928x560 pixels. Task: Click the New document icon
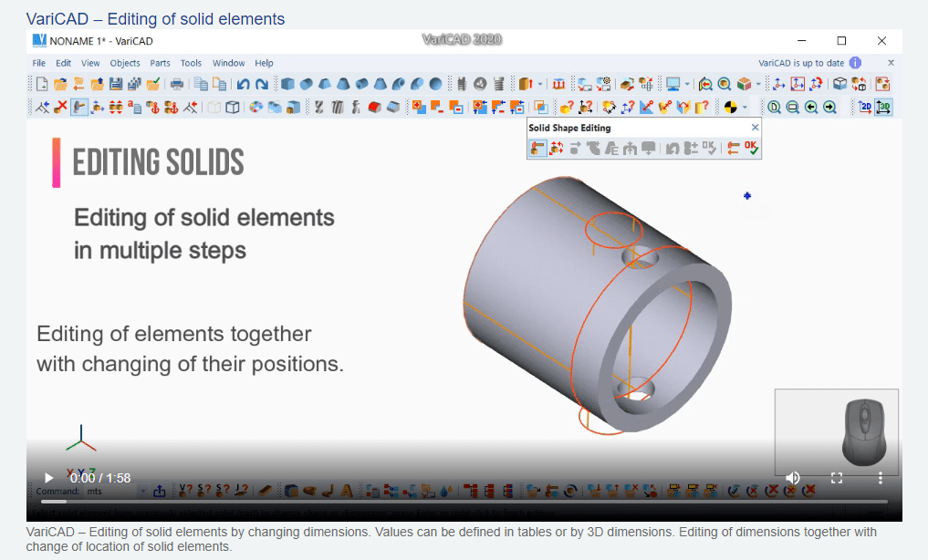(x=42, y=84)
